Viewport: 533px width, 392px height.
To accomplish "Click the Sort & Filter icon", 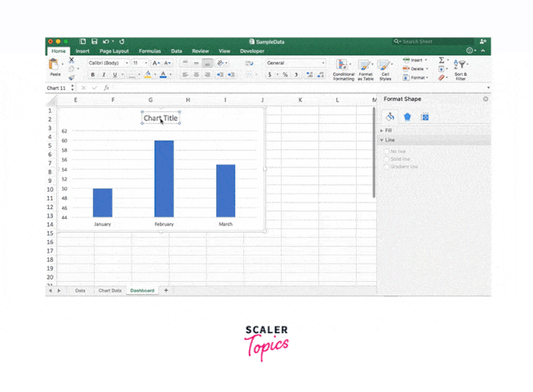I will click(461, 67).
